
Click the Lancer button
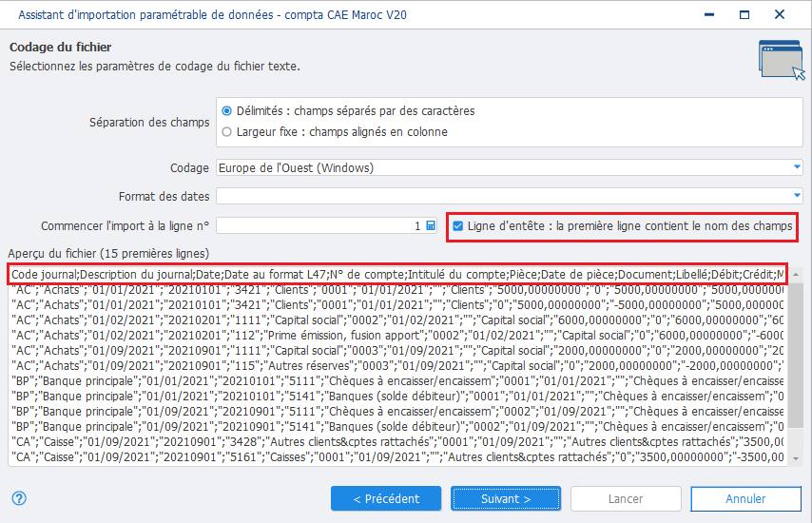(626, 498)
